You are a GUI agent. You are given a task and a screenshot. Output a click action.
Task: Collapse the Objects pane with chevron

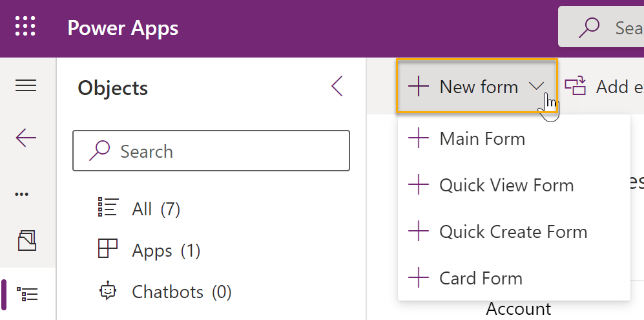pyautogui.click(x=337, y=86)
